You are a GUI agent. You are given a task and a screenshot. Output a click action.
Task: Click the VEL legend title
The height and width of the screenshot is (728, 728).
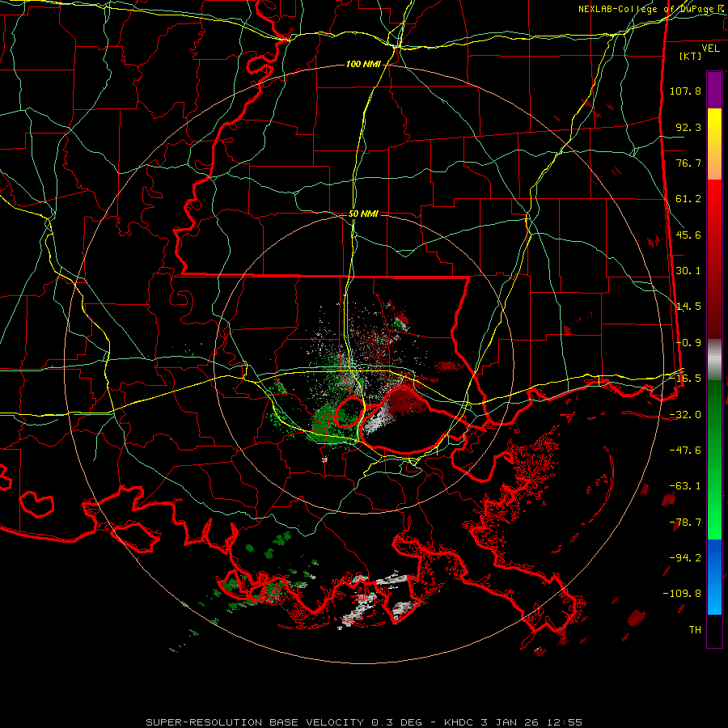(x=710, y=49)
